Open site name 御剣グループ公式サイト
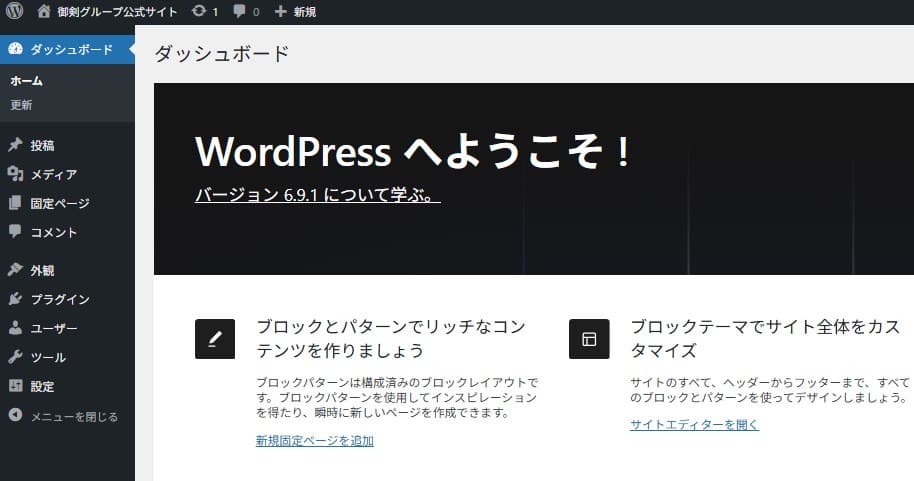Image resolution: width=914 pixels, height=481 pixels. click(117, 12)
